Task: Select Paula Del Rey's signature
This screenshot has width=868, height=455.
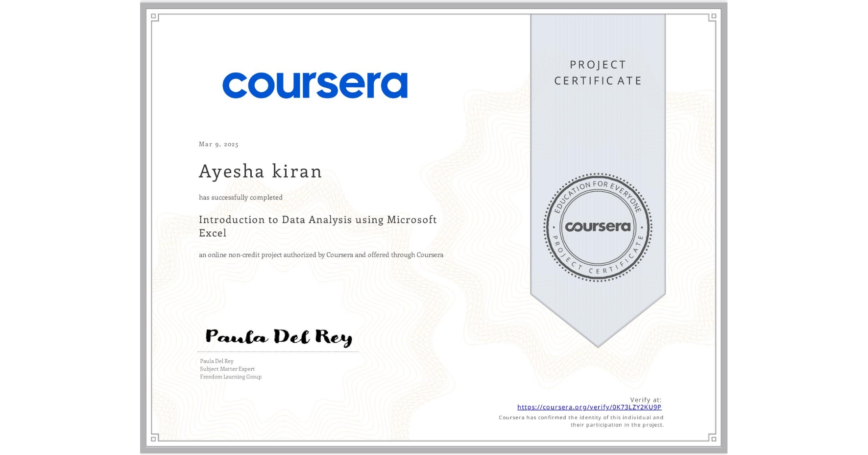Action: coord(279,336)
